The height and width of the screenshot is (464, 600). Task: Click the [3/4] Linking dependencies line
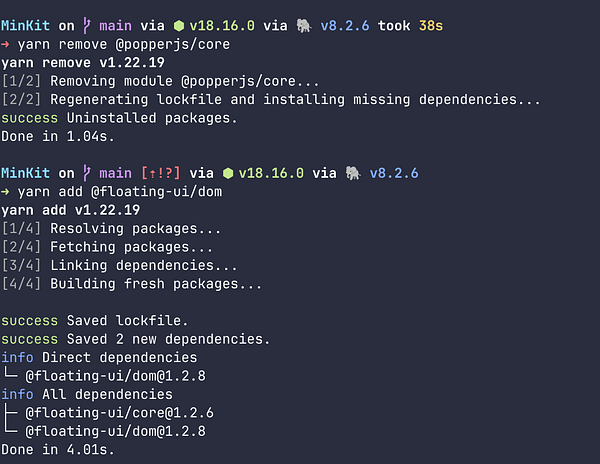119,265
